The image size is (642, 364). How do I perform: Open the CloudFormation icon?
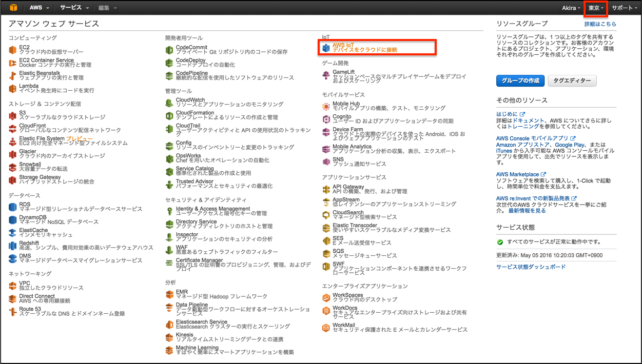click(170, 115)
